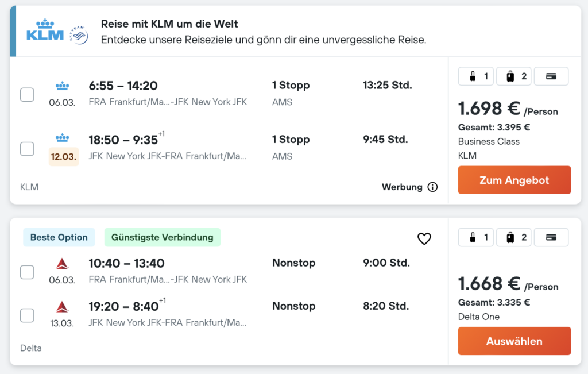Click Delta hand luggage icon badge
Image resolution: width=588 pixels, height=374 pixels.
tap(476, 237)
